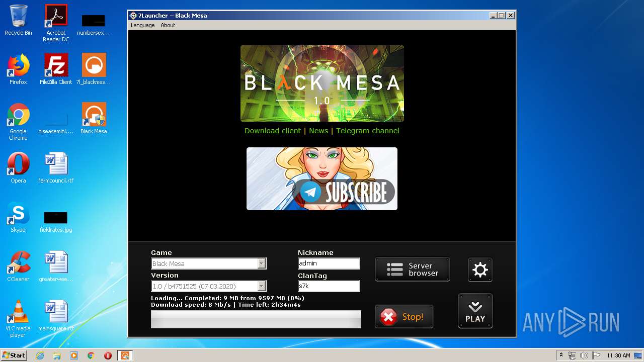Open the Server browser
Screen dimensions: 644x362
413,269
